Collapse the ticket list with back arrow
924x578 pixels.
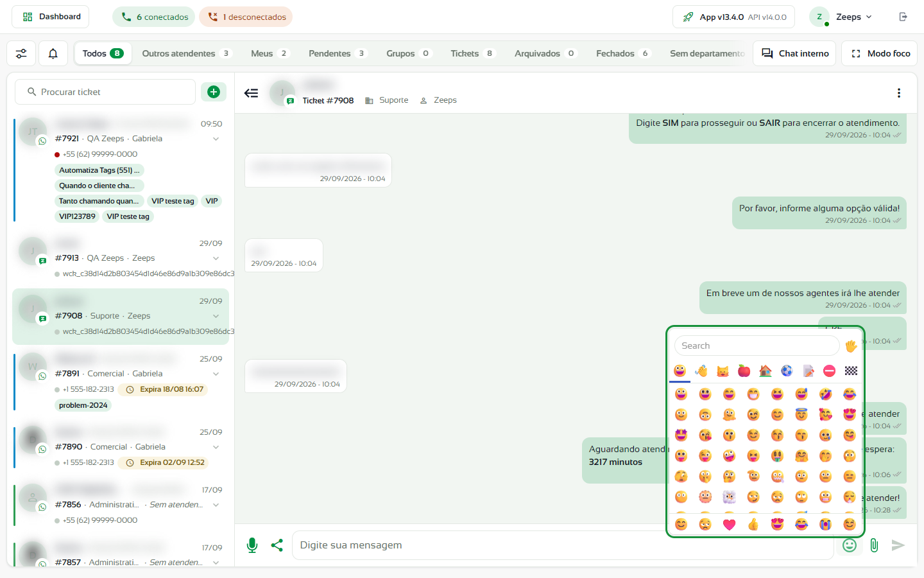251,93
